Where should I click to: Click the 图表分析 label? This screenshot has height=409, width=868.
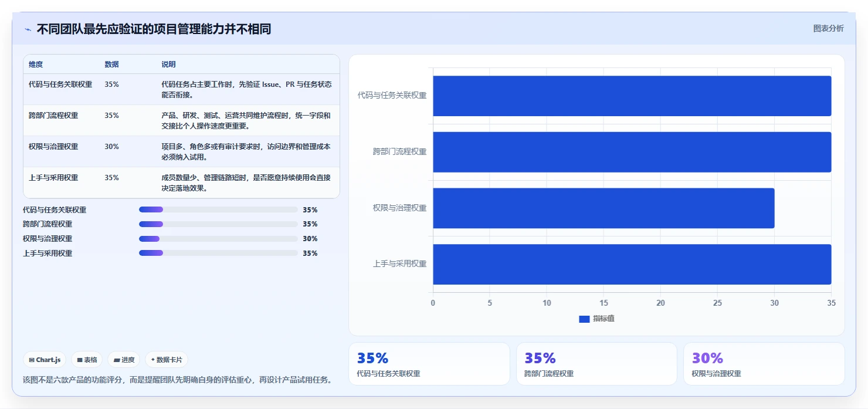coord(828,29)
